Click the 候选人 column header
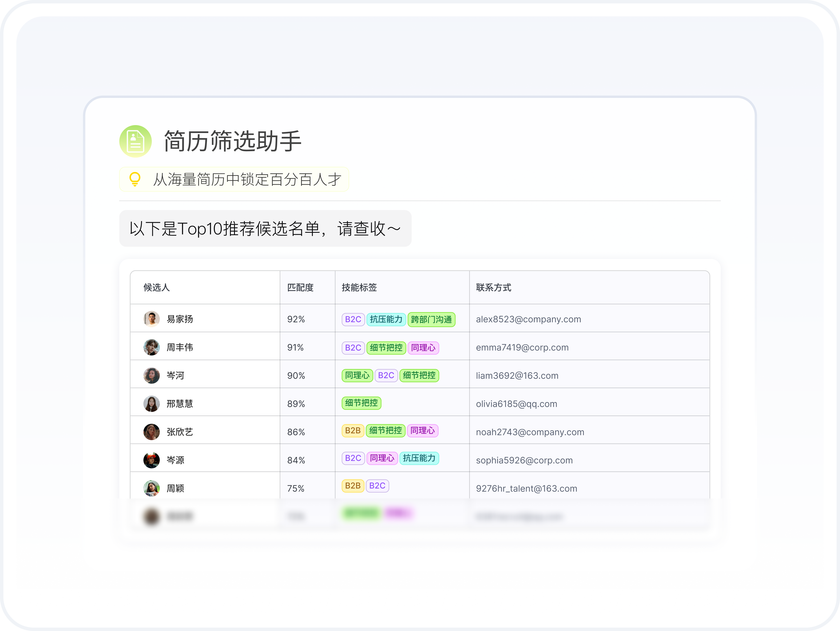Screen dimensions: 840x631 point(157,288)
